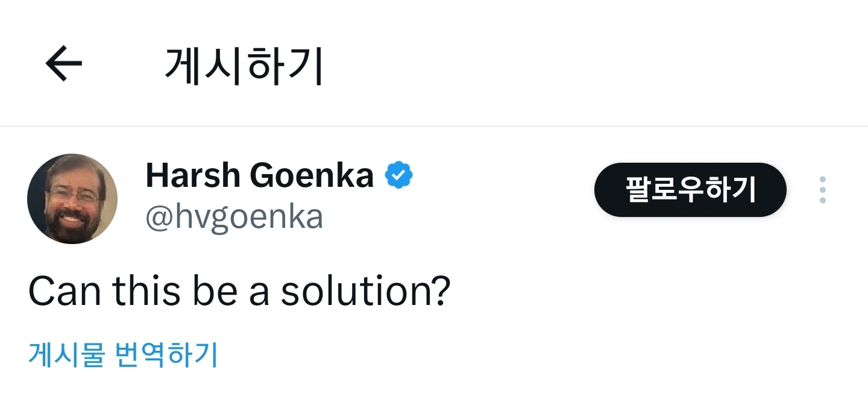Tap the verified badge beside Harsh Goenka
Image resolution: width=868 pixels, height=402 pixels.
point(399,175)
